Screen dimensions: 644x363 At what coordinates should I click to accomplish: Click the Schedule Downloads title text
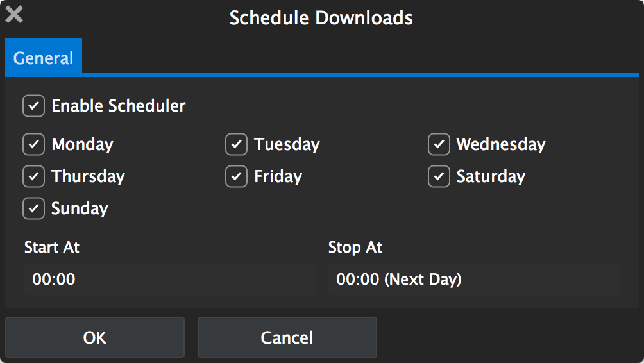click(321, 18)
